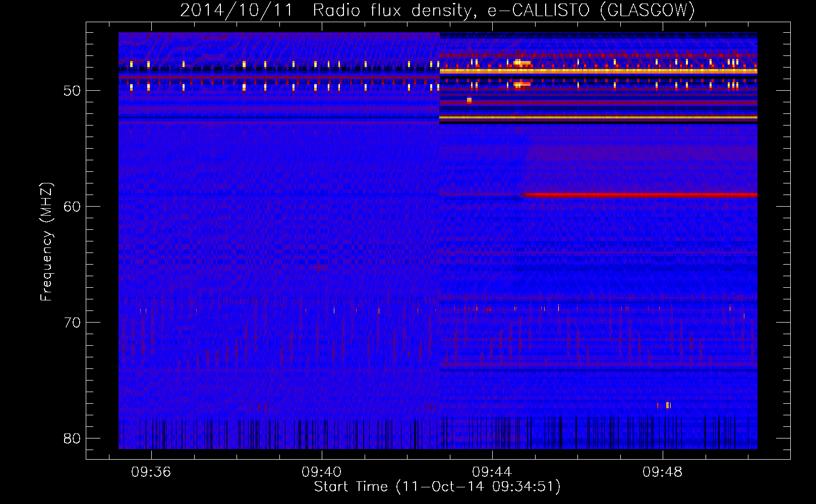Click the 50 frequency tick label
The width and height of the screenshot is (816, 504).
click(x=72, y=91)
